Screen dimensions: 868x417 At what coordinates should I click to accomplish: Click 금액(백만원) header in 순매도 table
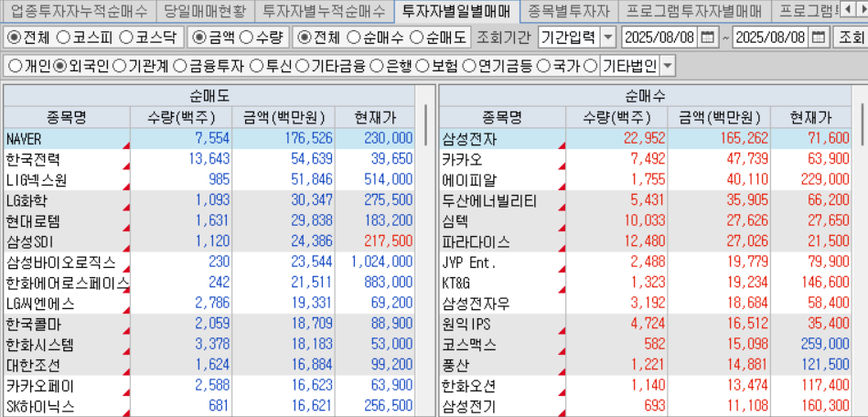[283, 117]
